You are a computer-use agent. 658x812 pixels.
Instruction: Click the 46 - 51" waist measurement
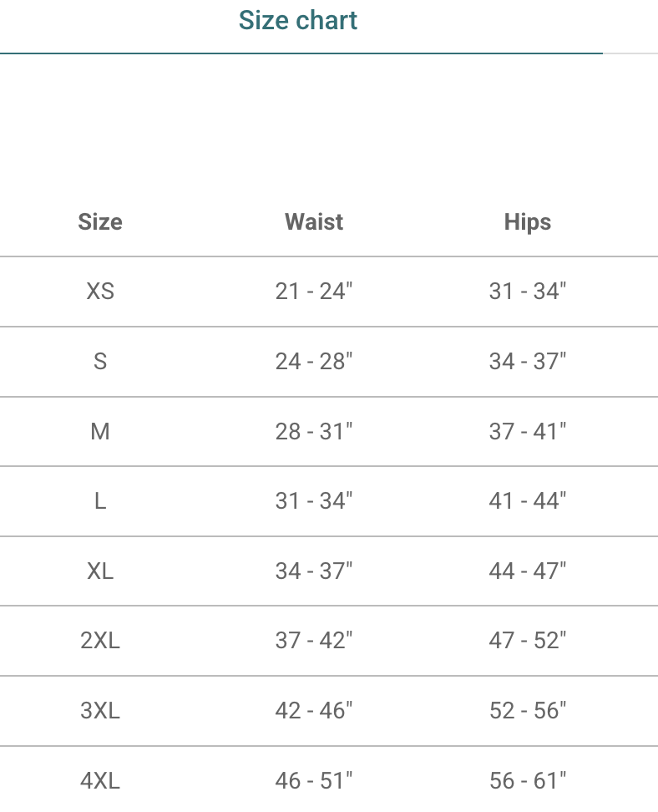point(314,781)
